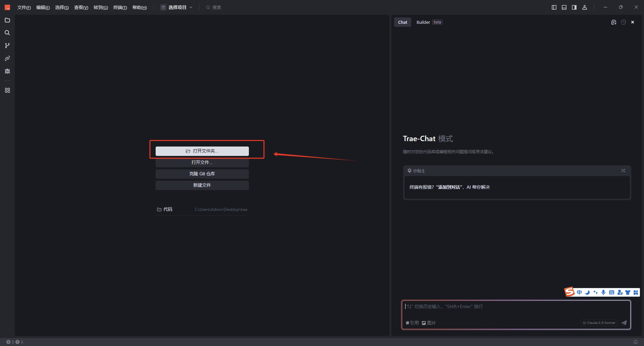Open the soft keyboard icon on IME bar
644x346 pixels.
pyautogui.click(x=611, y=292)
